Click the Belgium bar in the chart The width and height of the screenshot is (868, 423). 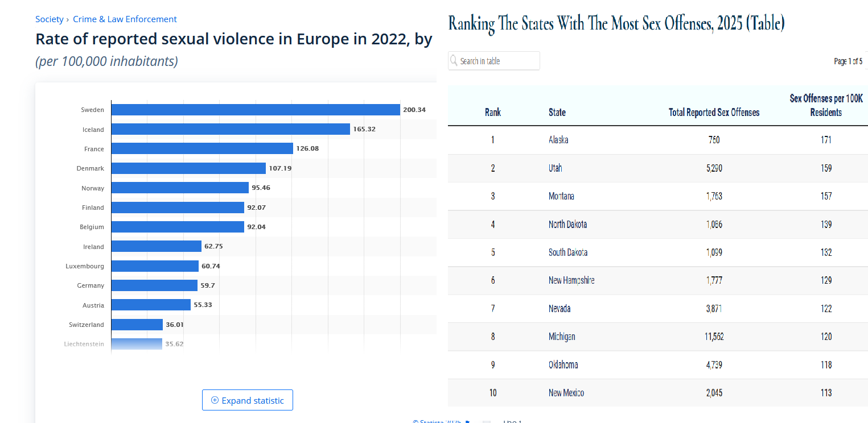click(178, 227)
